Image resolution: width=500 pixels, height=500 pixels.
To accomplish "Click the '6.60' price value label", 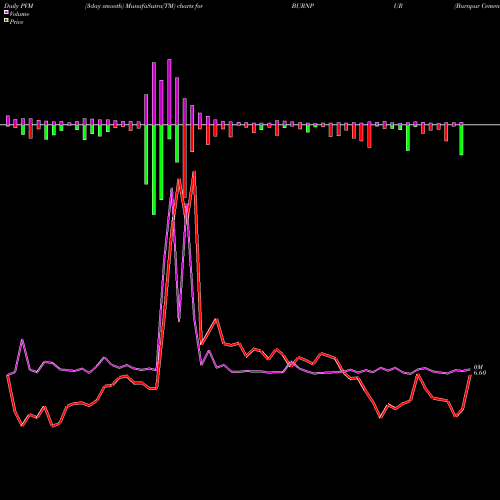I will pyautogui.click(x=480, y=373).
